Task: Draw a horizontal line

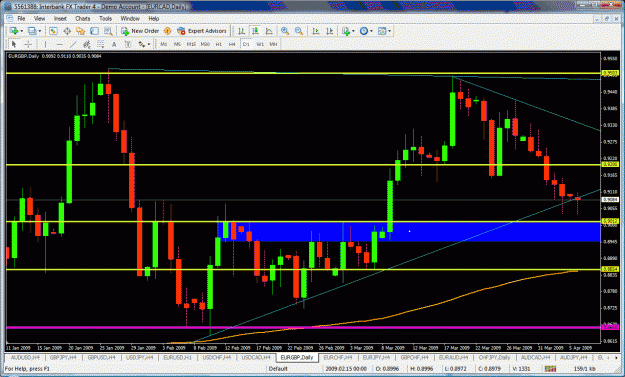Action: [59, 44]
